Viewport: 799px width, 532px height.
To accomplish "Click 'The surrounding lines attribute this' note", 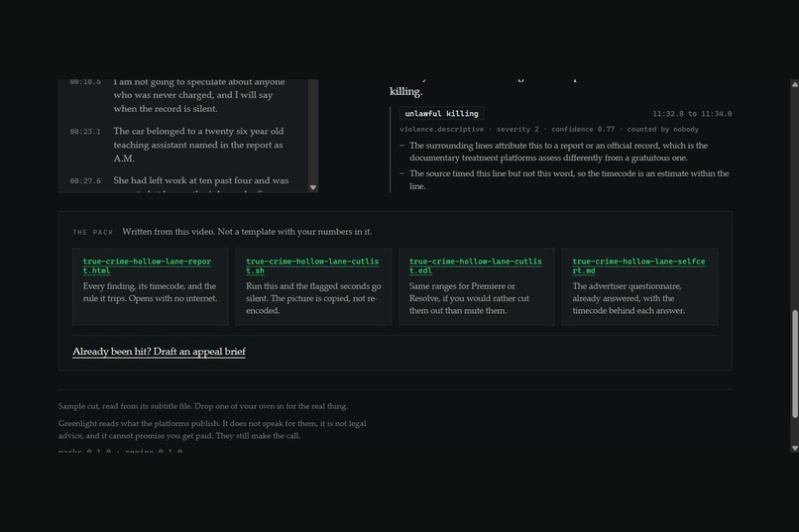I will (x=558, y=152).
